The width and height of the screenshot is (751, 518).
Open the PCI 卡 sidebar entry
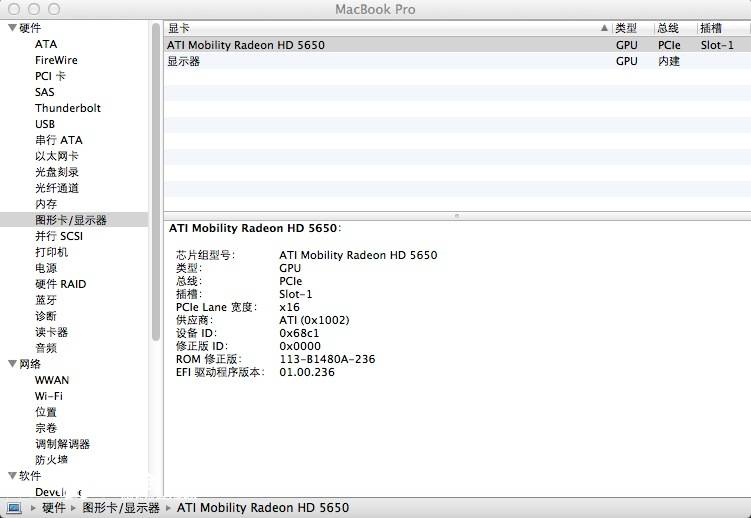click(x=50, y=76)
